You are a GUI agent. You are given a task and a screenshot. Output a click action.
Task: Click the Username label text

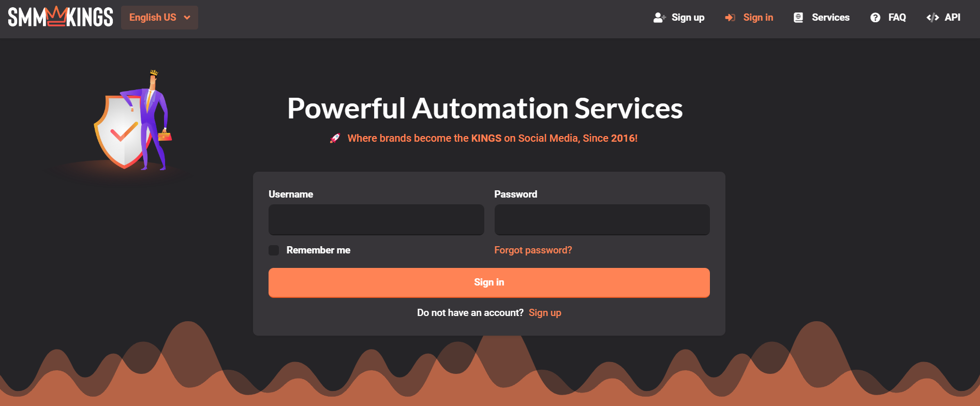[291, 194]
